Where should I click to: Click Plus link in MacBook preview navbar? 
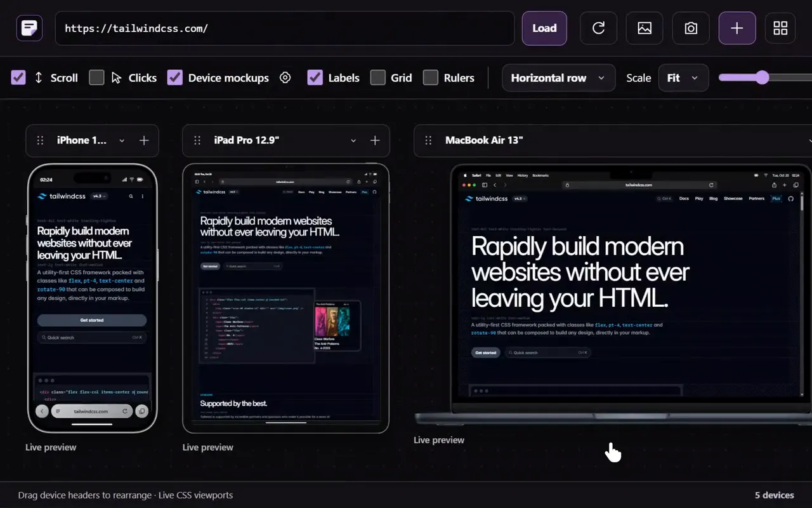[776, 199]
